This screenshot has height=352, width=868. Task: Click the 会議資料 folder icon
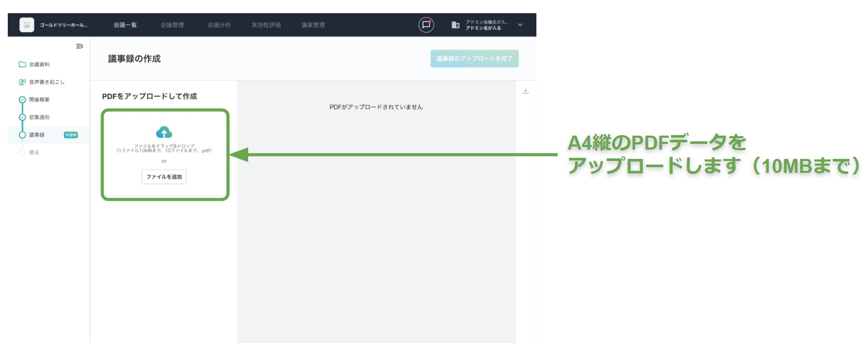point(22,64)
